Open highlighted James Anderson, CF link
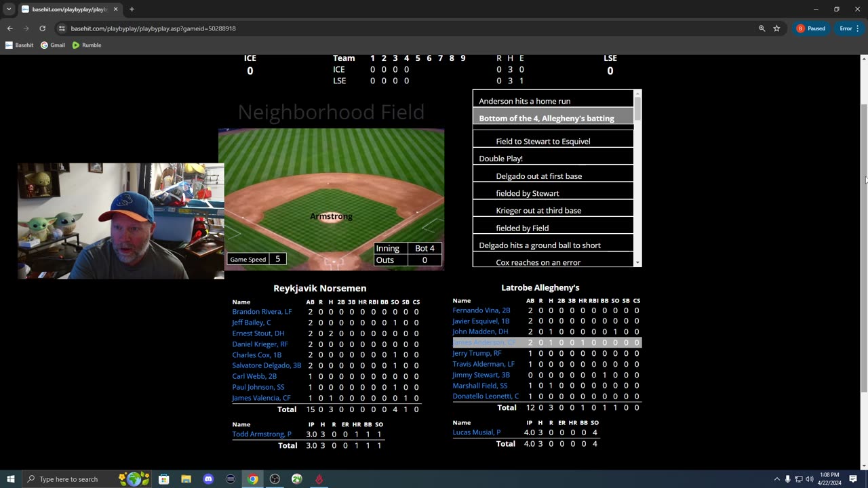The width and height of the screenshot is (868, 488). click(x=484, y=342)
